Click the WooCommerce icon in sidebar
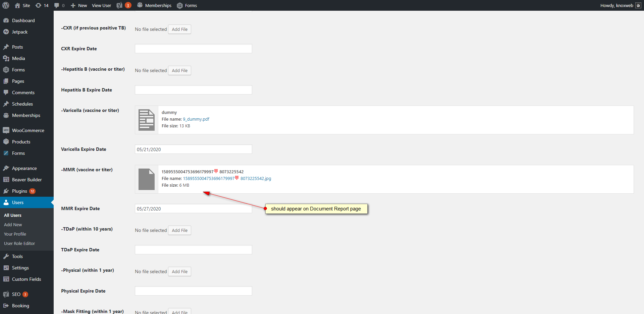Viewport: 644px width, 314px height. coord(6,130)
